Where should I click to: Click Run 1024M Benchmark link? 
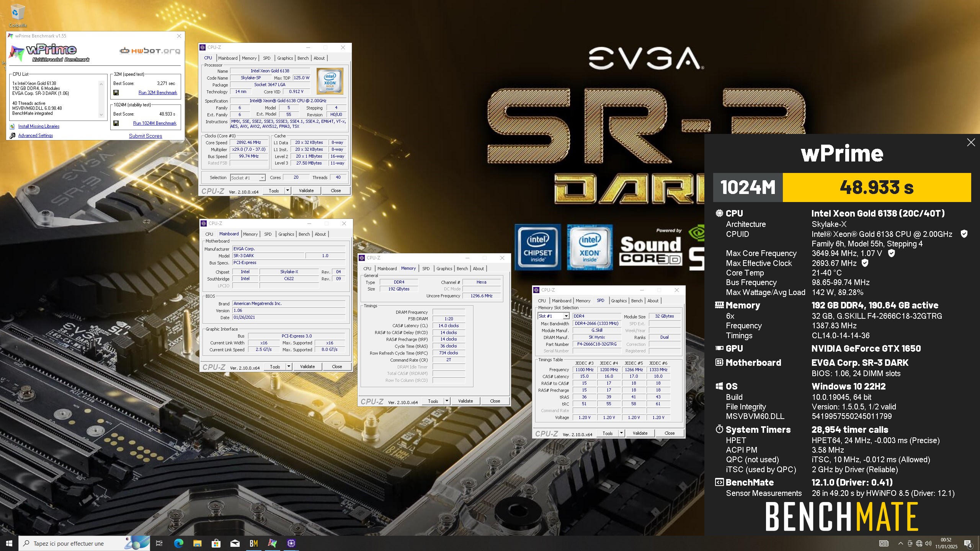click(x=155, y=123)
